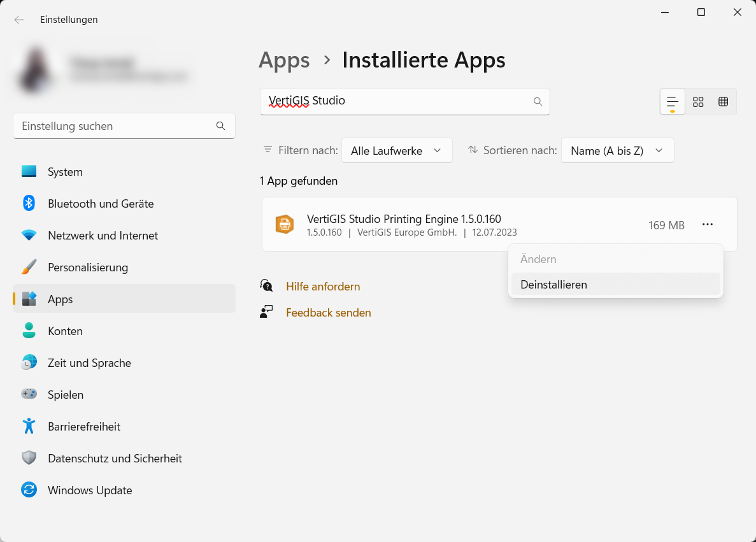Choose Deinstallieren from context menu
Screen dimensions: 756x542
pyautogui.click(x=553, y=285)
